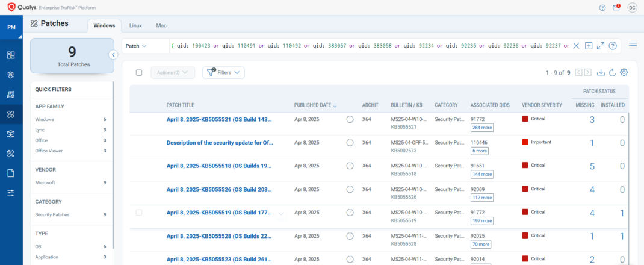Switch to the Linux tab

(135, 25)
